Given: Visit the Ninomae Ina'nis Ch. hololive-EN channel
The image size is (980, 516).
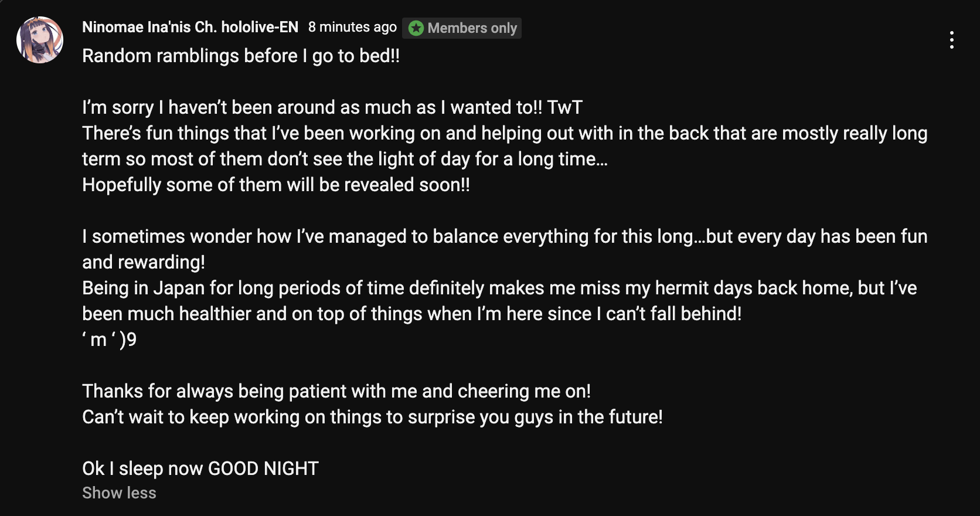Looking at the screenshot, I should click(190, 27).
